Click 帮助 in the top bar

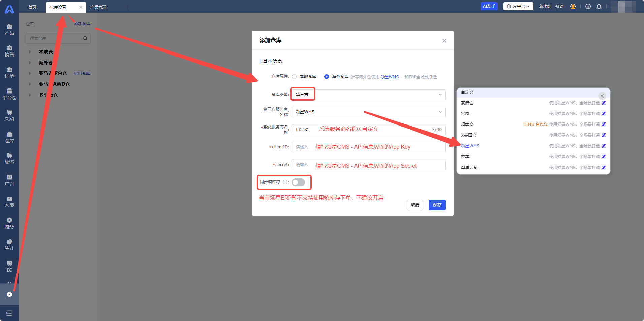pyautogui.click(x=559, y=7)
